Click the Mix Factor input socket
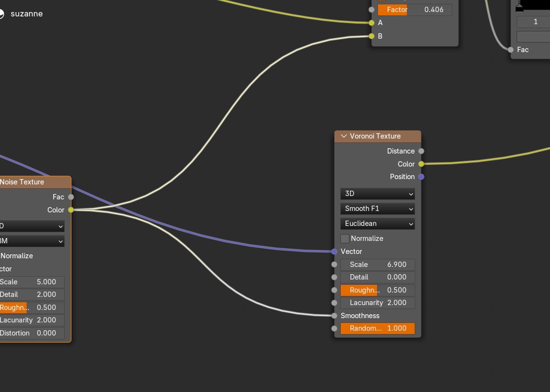Viewport: 550px width, 392px height. 372,10
